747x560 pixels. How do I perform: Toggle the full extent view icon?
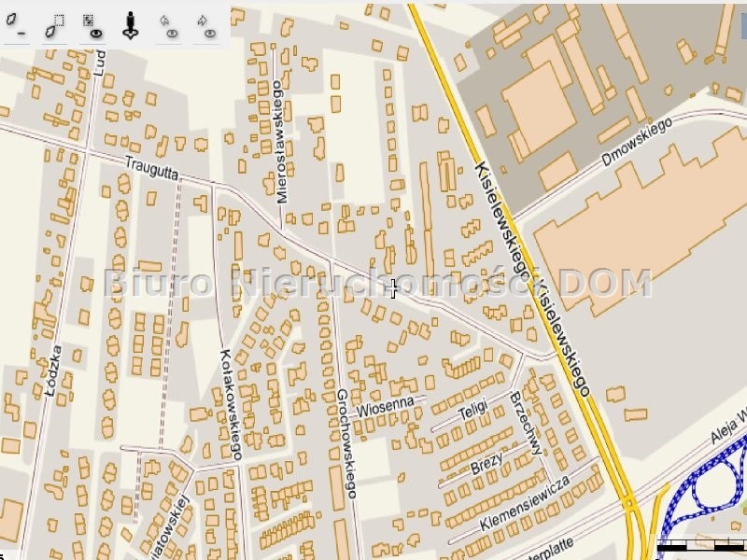click(x=92, y=26)
